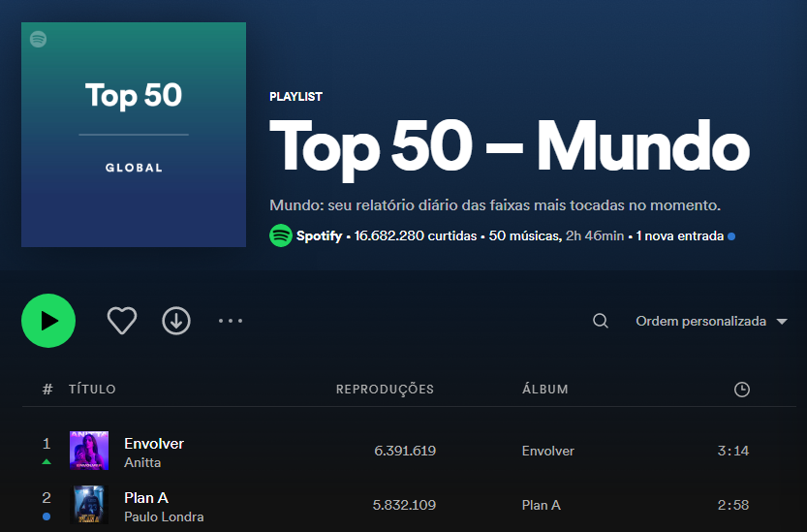807x532 pixels.
Task: Click the 1 nova entrada label
Action: click(x=680, y=235)
